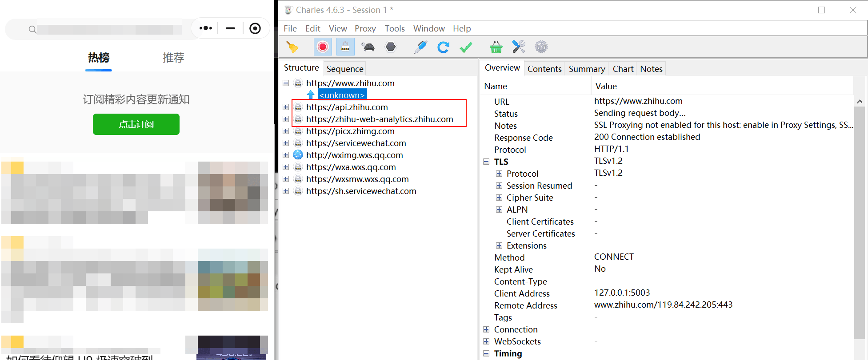Switch to the Notes tab
The image size is (868, 360).
[651, 69]
